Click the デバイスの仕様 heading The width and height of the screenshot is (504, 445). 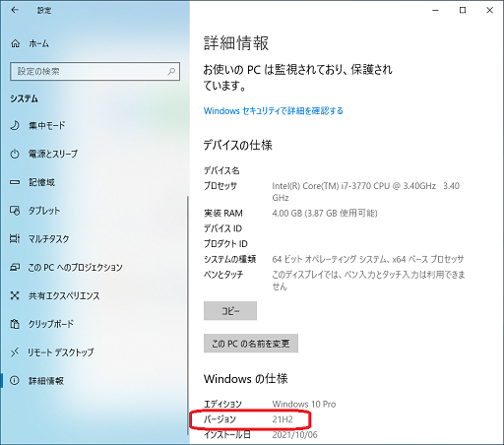click(x=238, y=145)
